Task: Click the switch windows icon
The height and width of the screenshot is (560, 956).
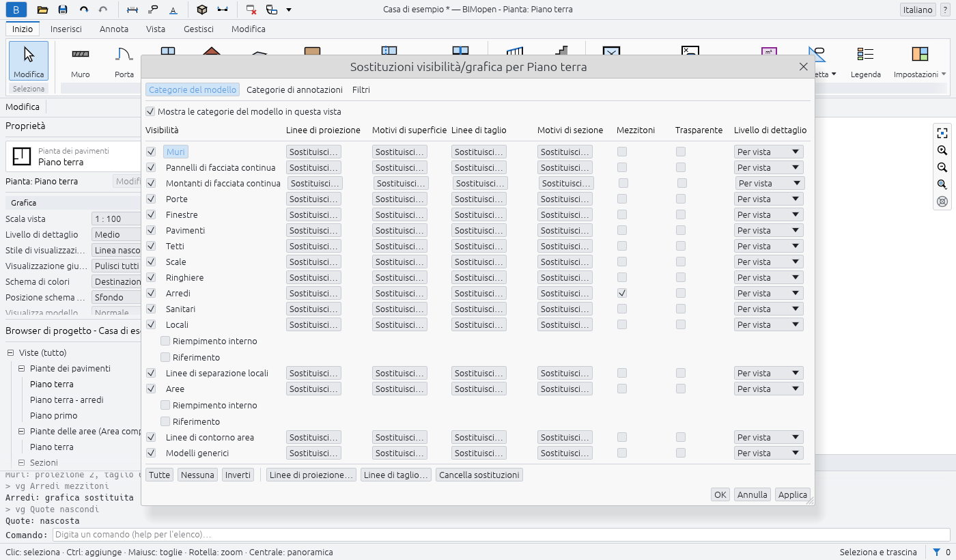Action: tap(272, 10)
